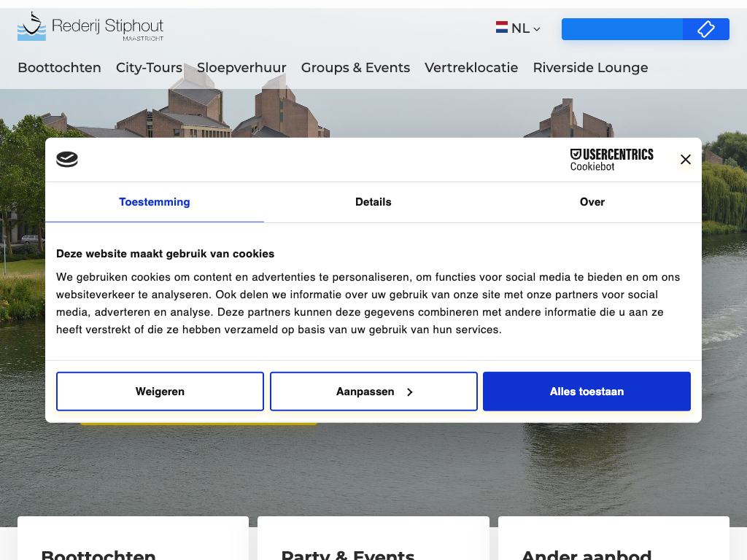Click the ticket icon in blue button
This screenshot has height=560, width=747.
pos(705,29)
